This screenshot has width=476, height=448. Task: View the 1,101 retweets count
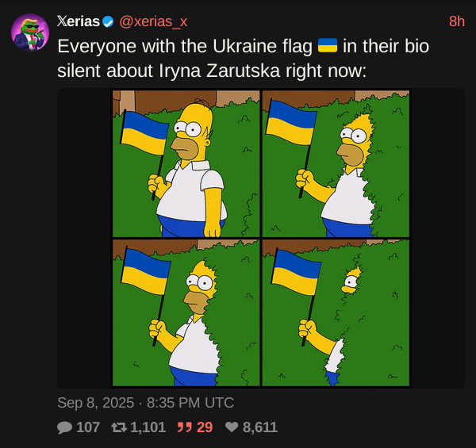(x=148, y=427)
